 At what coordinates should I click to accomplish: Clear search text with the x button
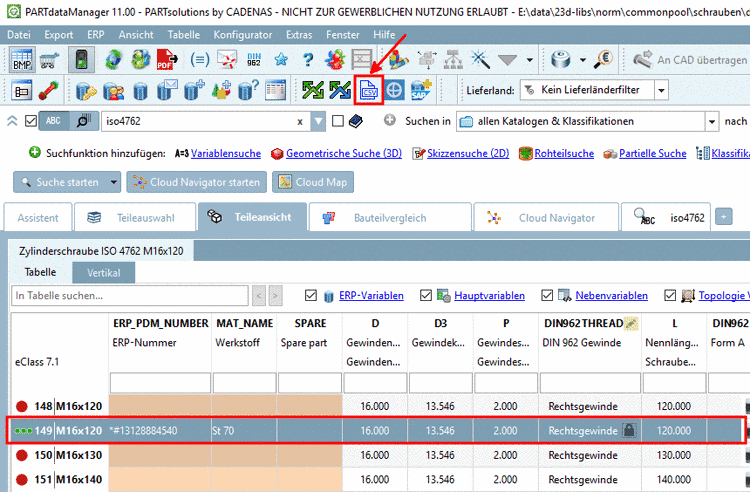click(300, 122)
